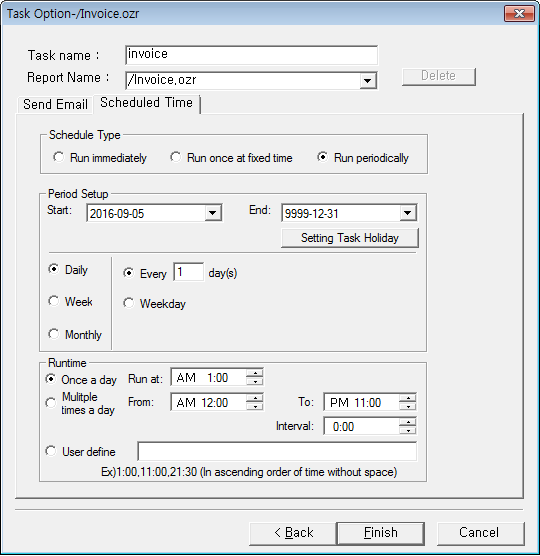Click the Task name input field
540x556 pixels.
[251, 55]
